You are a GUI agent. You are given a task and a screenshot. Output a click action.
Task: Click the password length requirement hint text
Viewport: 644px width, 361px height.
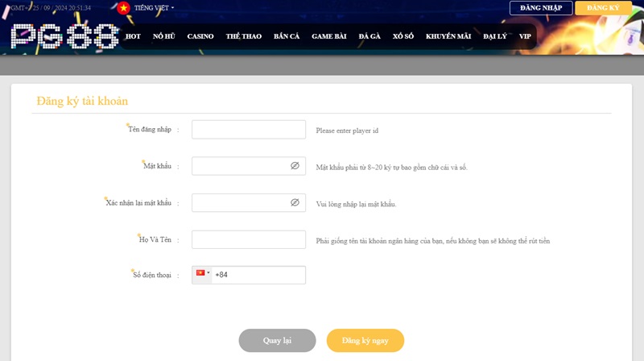tap(391, 168)
